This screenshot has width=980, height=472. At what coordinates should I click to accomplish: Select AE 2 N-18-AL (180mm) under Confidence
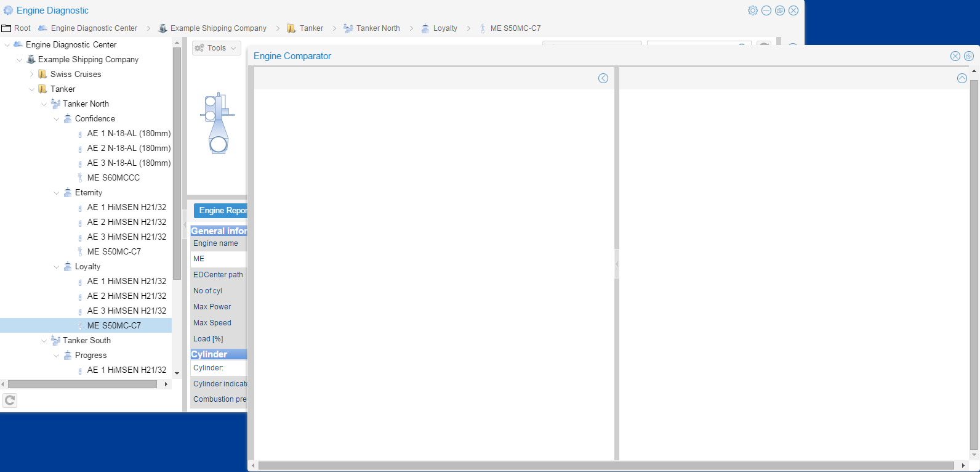(x=129, y=149)
